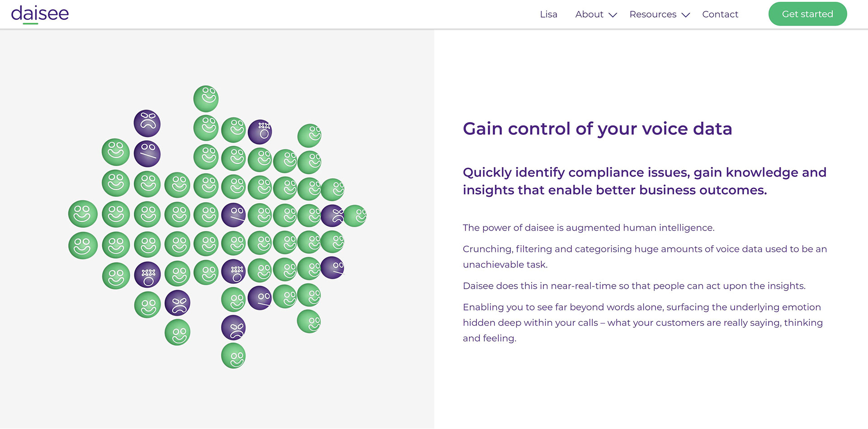Screen dimensions: 868x429
Task: Click the rightmost green smiley face
Action: point(355,216)
